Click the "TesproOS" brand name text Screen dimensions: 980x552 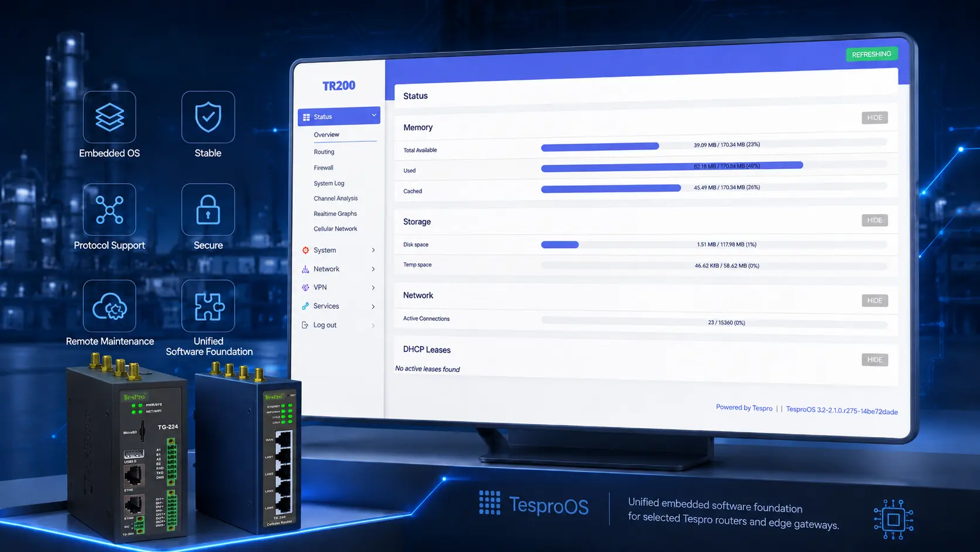coord(549,505)
